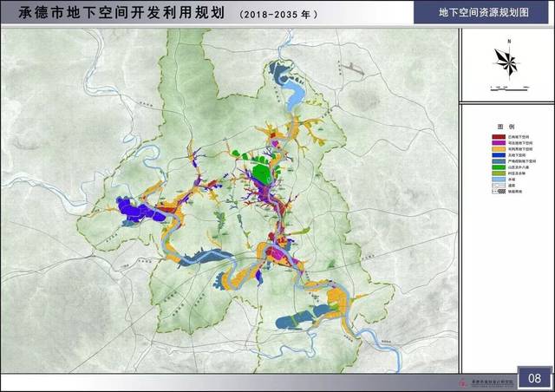The width and height of the screenshot is (555, 392).
Task: Click the 地下空间资源规划图 header label
Action: coord(484,12)
